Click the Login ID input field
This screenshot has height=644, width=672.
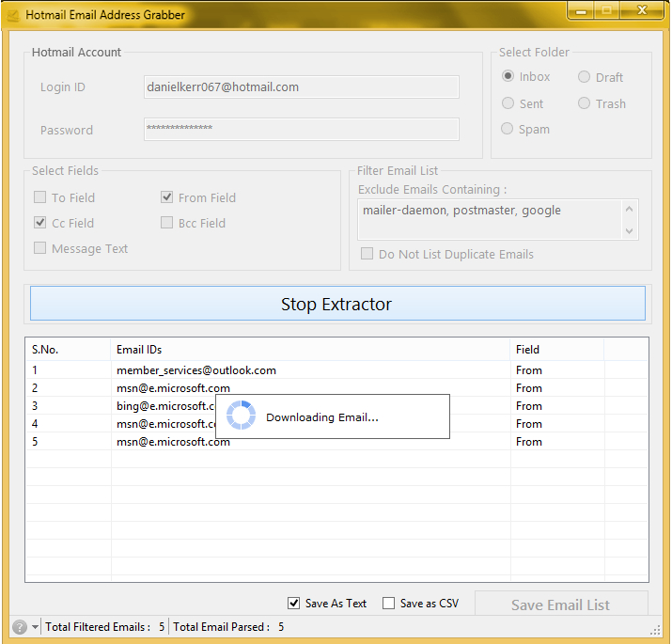[301, 87]
